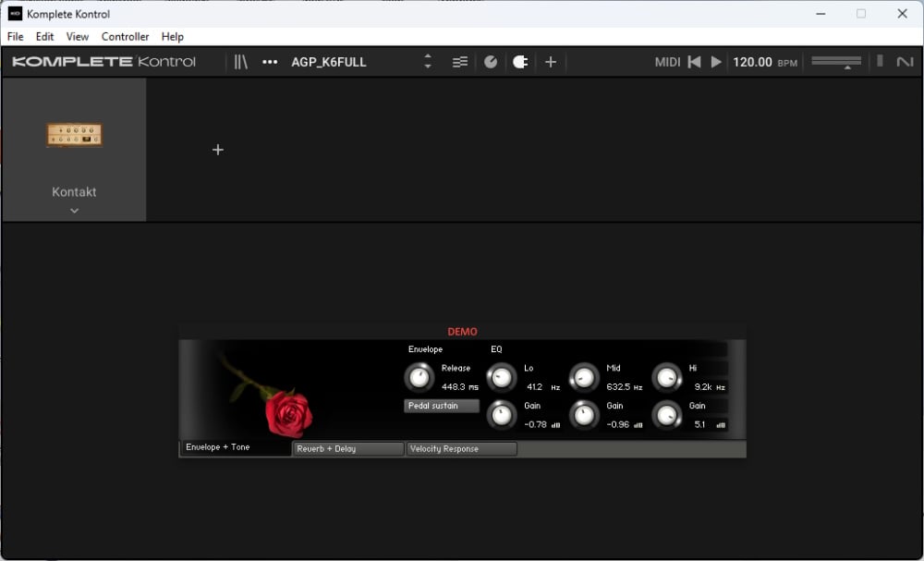Click the EQ Lo Gain knob

pyautogui.click(x=502, y=415)
